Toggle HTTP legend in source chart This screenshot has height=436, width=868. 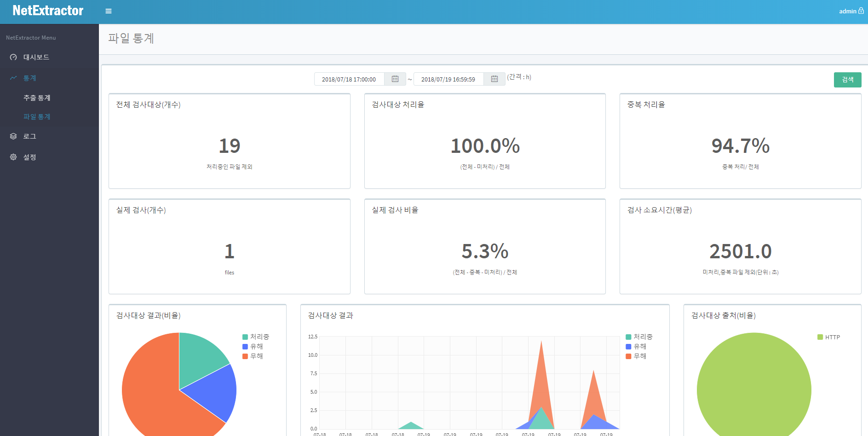coord(828,337)
